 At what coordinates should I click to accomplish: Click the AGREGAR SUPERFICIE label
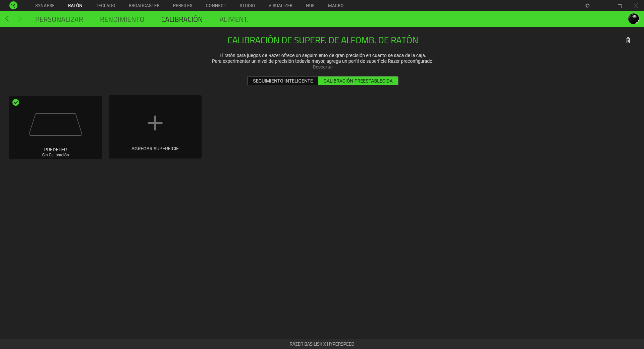pyautogui.click(x=155, y=149)
